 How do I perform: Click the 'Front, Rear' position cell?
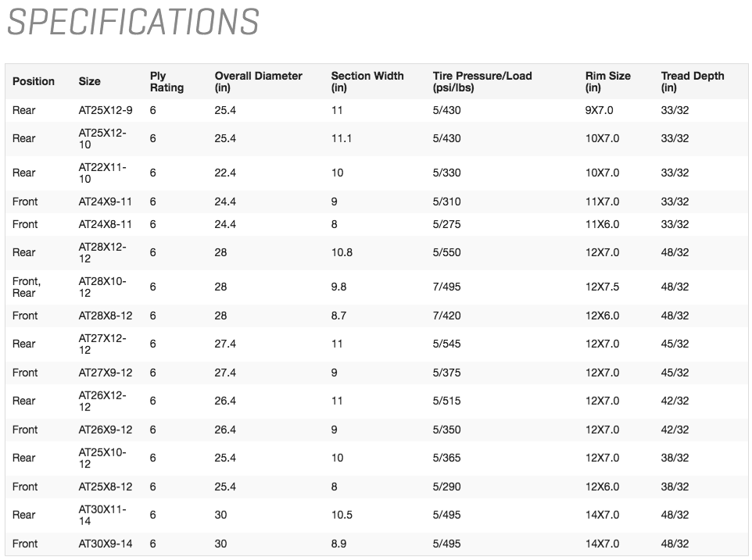click(x=26, y=287)
